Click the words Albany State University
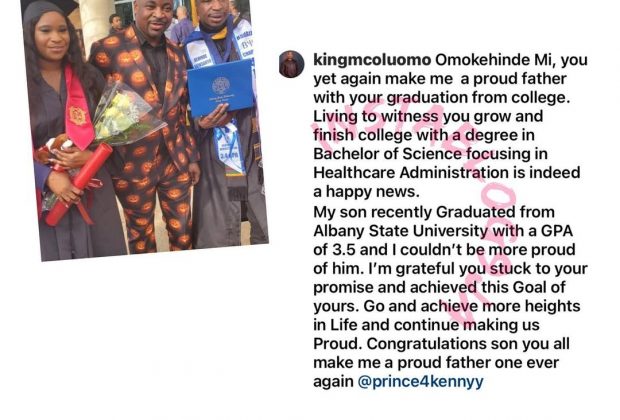Screen dimensions: 620x420 400,231
